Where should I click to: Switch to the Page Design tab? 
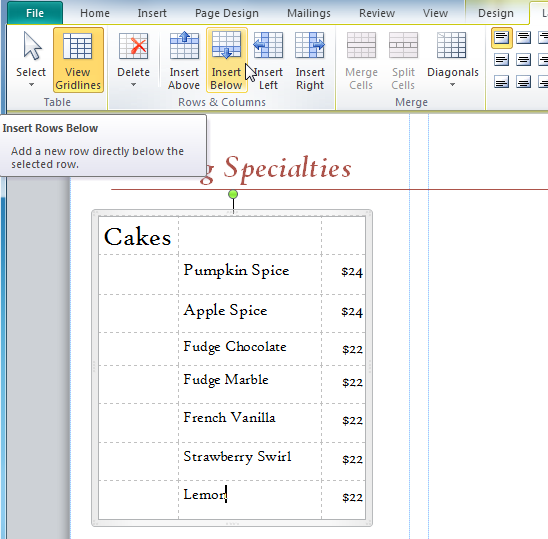227,13
